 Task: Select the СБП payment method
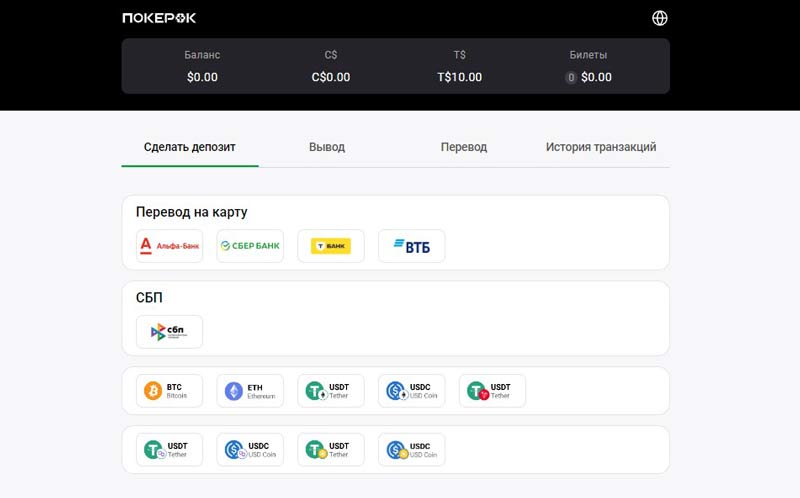coord(169,332)
